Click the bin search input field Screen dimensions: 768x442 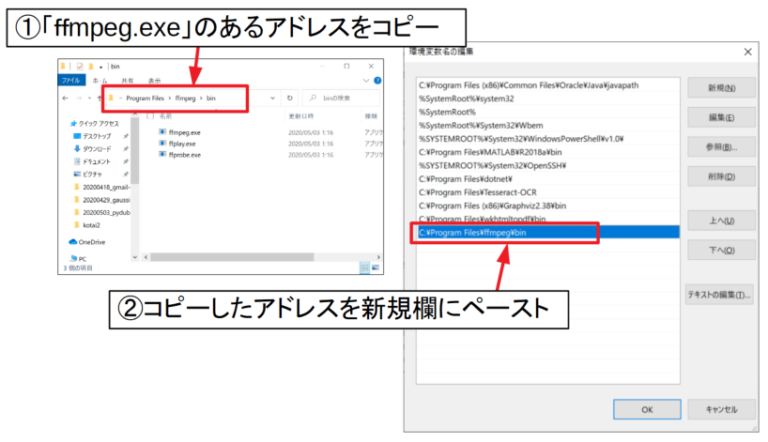coord(335,98)
